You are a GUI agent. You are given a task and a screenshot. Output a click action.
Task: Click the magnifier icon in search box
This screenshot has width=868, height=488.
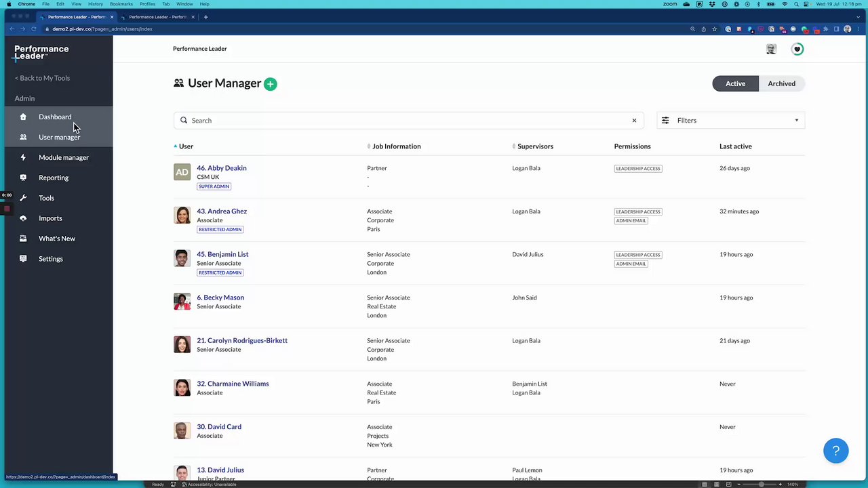(x=184, y=120)
